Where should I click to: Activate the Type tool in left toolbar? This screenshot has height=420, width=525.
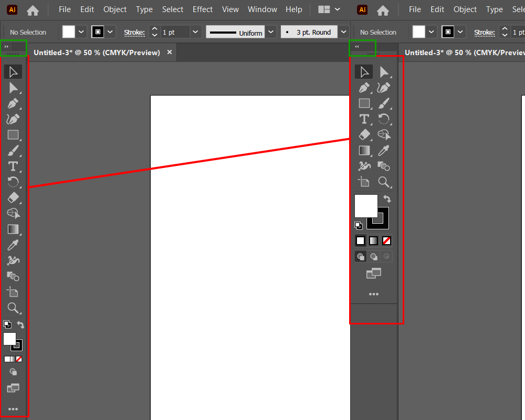pos(13,166)
